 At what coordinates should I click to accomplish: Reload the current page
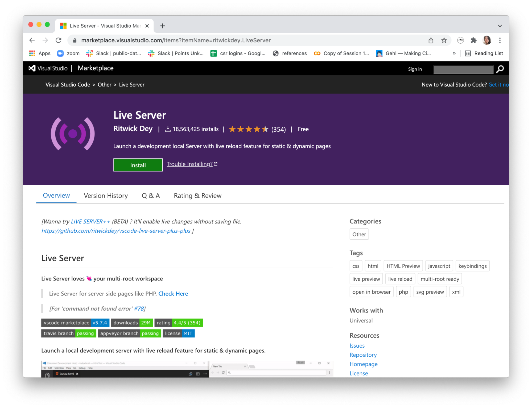59,40
